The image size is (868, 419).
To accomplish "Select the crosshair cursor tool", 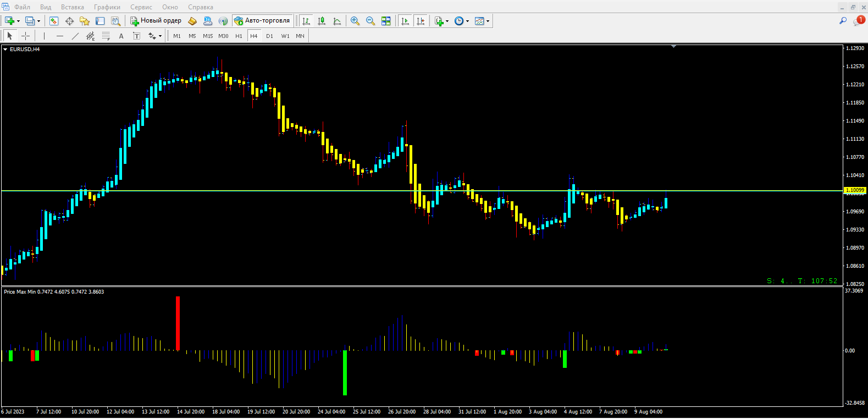I will pos(25,36).
